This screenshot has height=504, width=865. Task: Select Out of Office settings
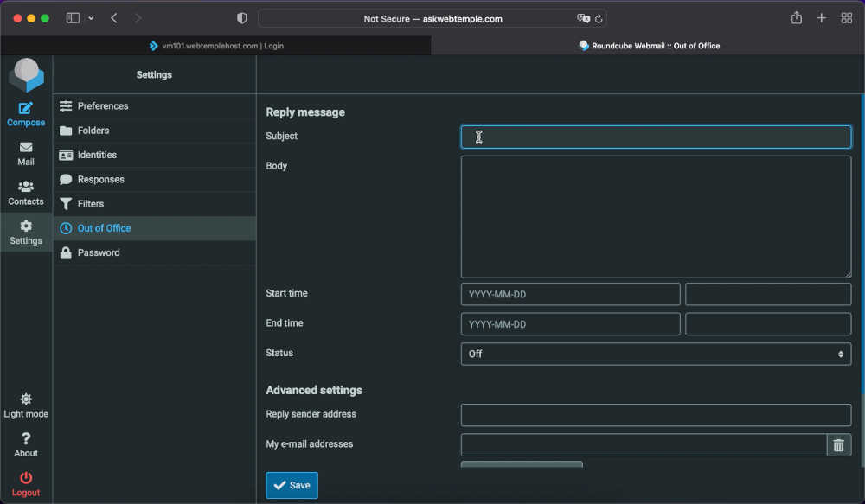tap(155, 228)
